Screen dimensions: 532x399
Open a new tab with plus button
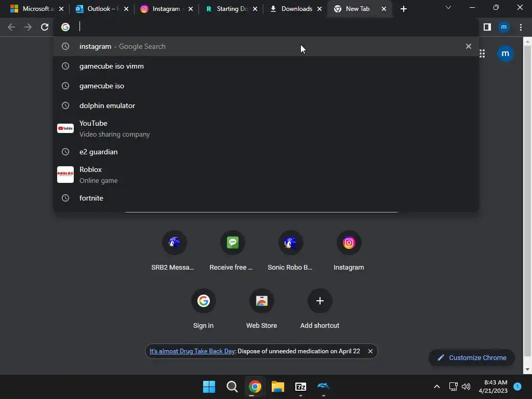[x=403, y=9]
